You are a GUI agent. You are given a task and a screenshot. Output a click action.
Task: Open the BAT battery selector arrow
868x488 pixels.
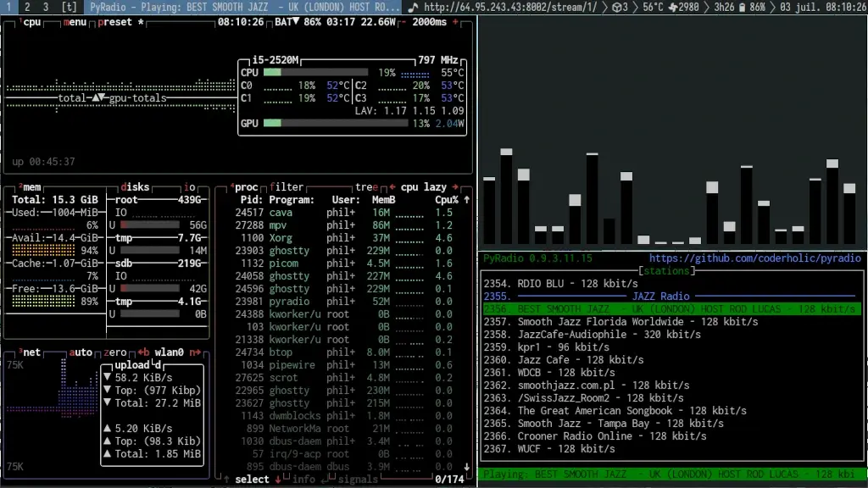pos(295,22)
